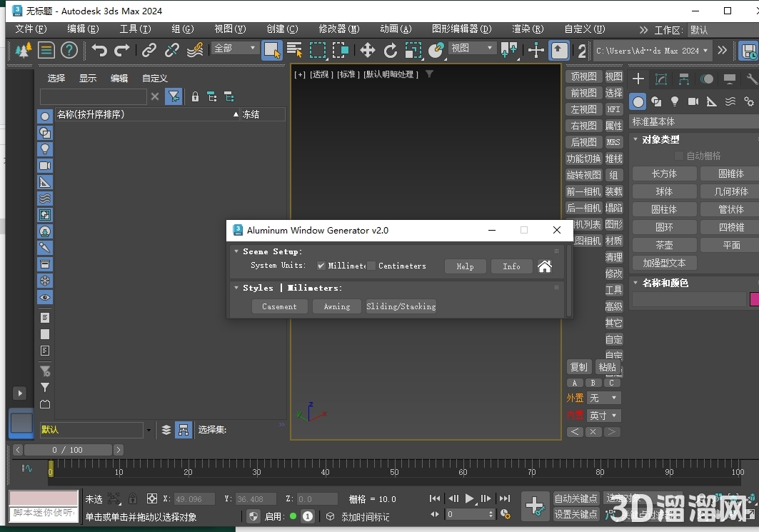
Task: Toggle display of cameras in Scene Explorer
Action: pyautogui.click(x=45, y=166)
